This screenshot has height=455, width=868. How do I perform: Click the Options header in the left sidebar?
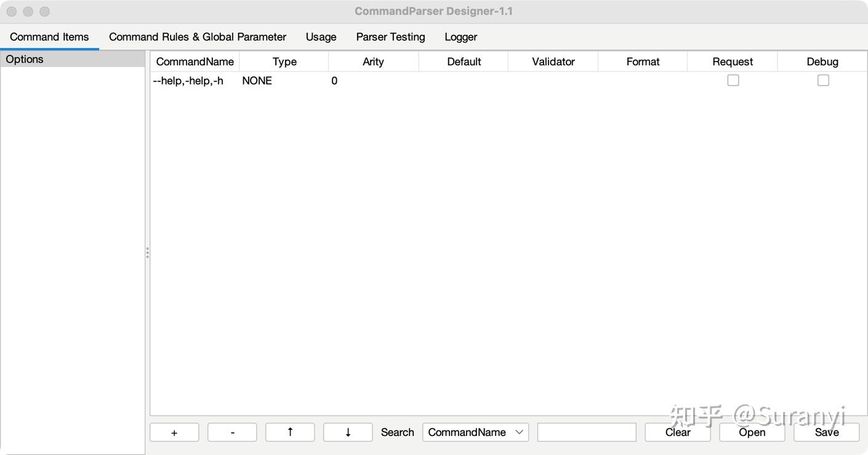[x=25, y=58]
